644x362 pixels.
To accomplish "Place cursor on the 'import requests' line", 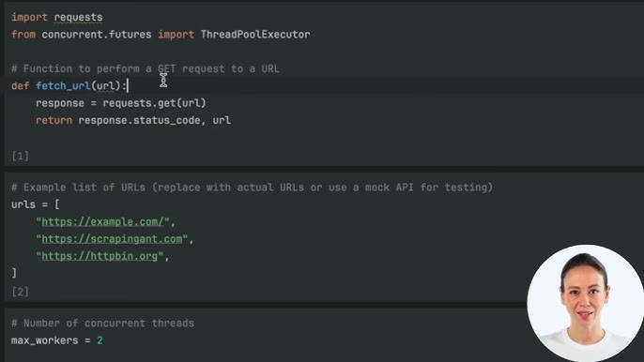I will 57,18.
